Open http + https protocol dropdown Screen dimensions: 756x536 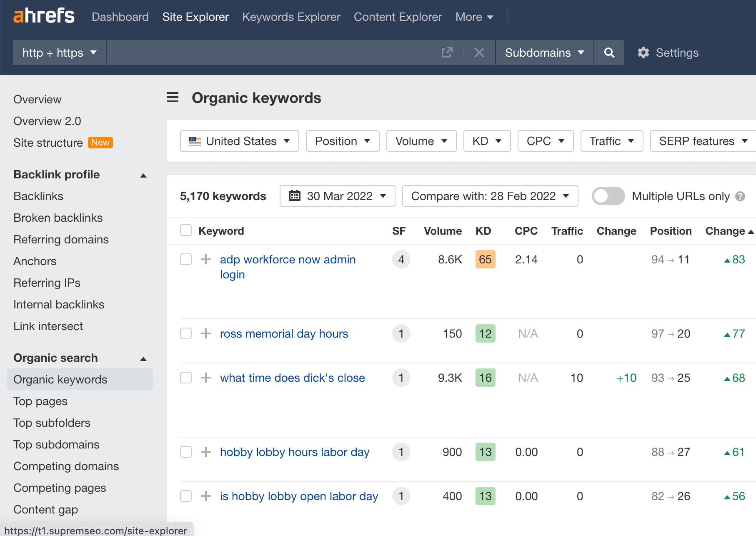pos(60,53)
